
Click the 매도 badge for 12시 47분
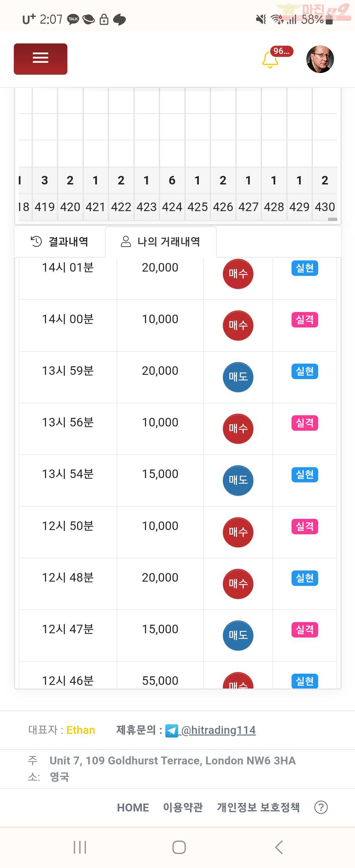point(238,636)
